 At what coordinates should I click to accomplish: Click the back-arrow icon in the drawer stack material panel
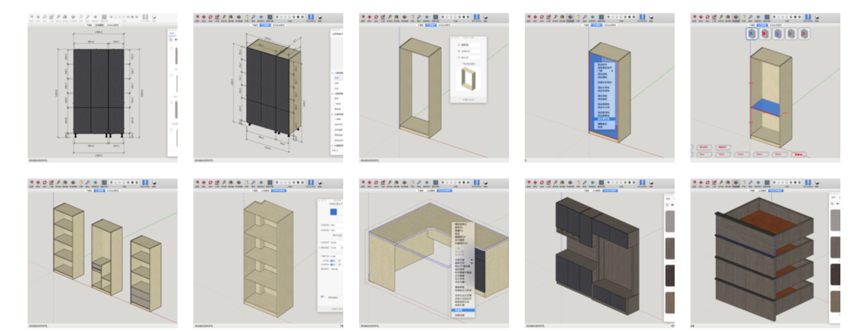pyautogui.click(x=838, y=204)
